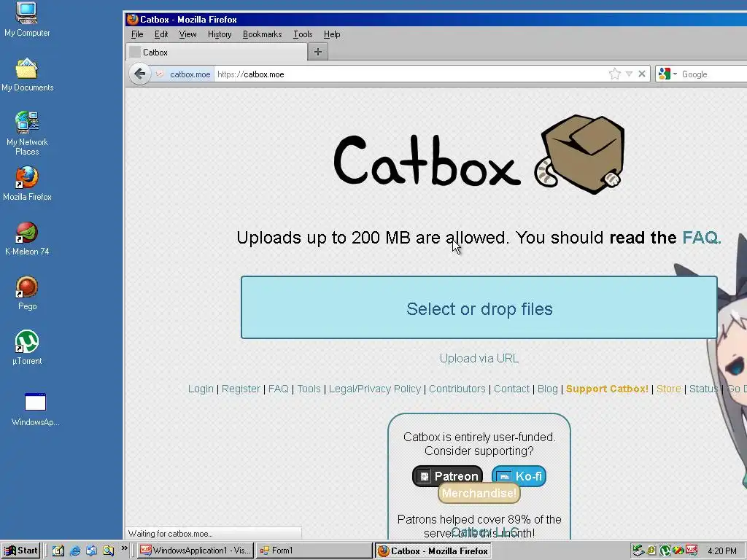Click the 'Waiting for catbox.moe...' status text

click(x=171, y=533)
